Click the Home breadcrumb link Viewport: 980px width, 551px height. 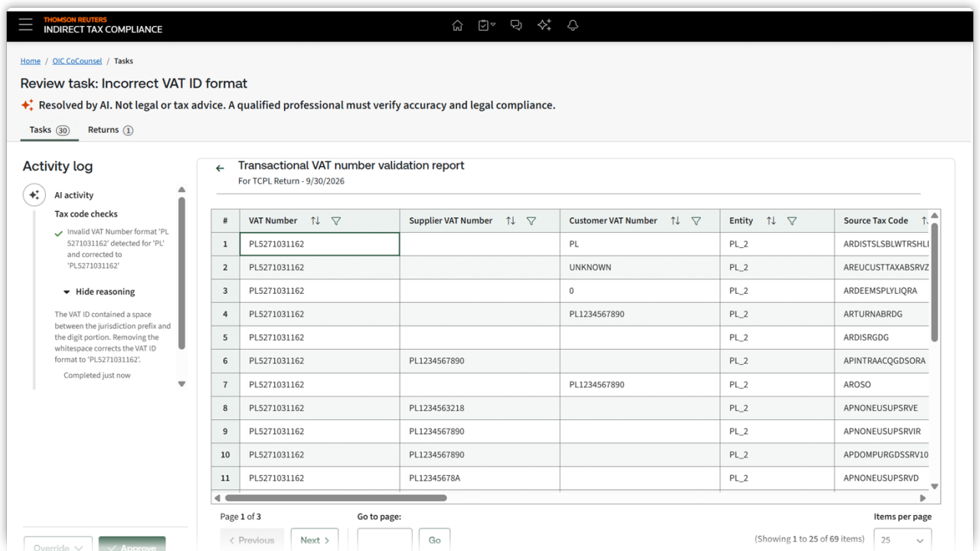click(x=31, y=61)
